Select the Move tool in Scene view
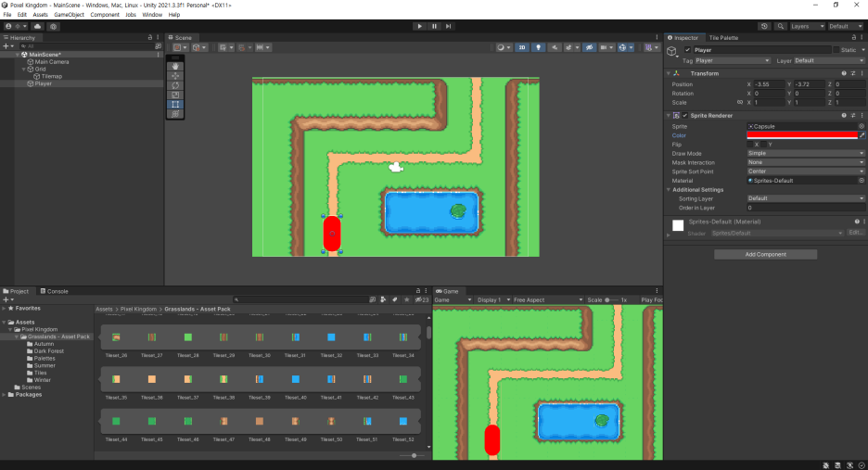 175,76
